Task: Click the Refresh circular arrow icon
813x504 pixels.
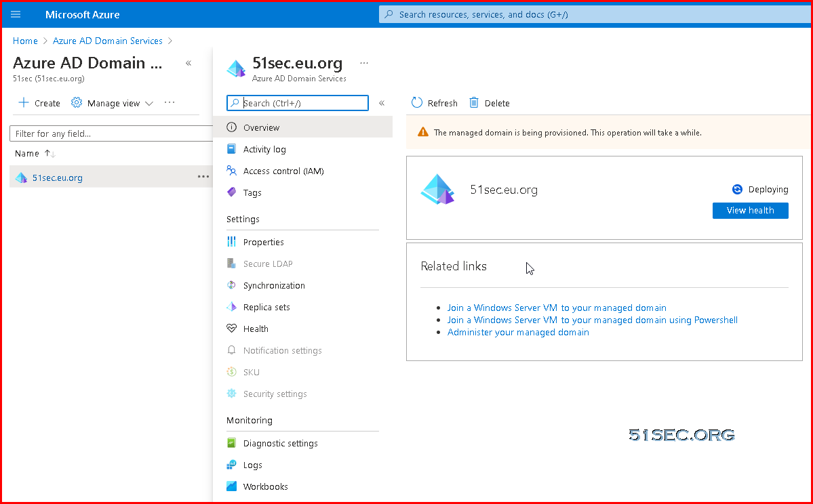Action: (417, 102)
